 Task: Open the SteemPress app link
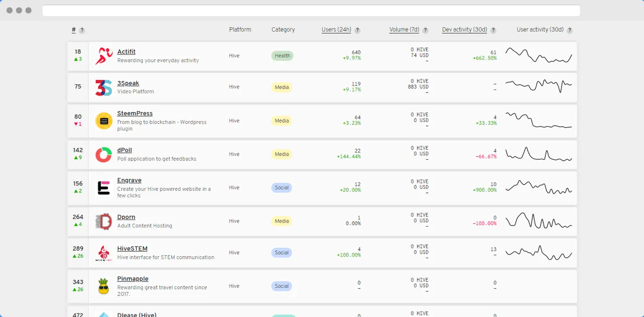click(x=135, y=114)
